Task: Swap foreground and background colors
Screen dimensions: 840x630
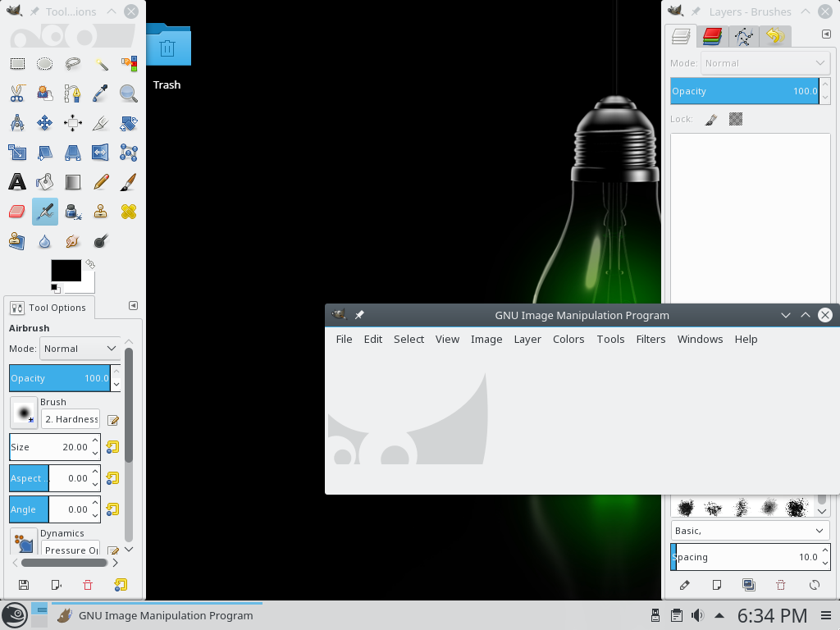Action: 90,264
